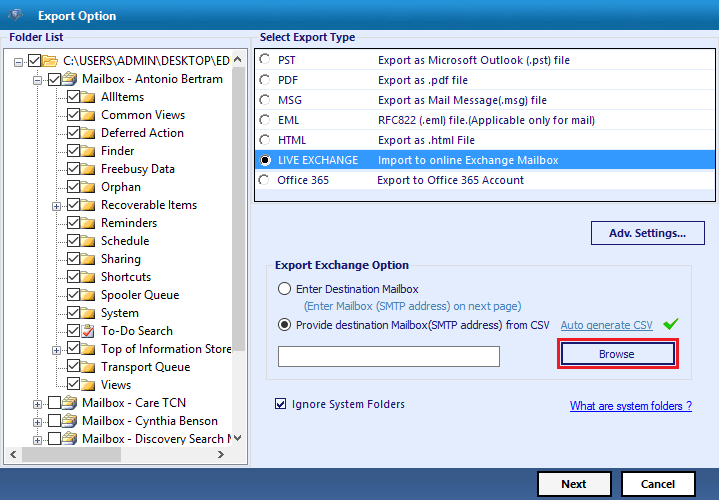The image size is (719, 500).
Task: Click the app logo icon in title bar
Action: point(16,15)
